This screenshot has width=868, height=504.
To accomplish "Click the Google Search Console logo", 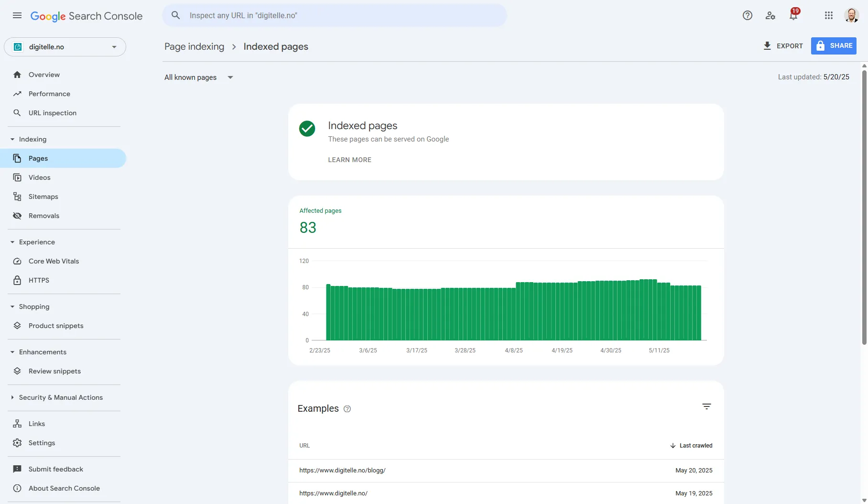I will [x=87, y=16].
